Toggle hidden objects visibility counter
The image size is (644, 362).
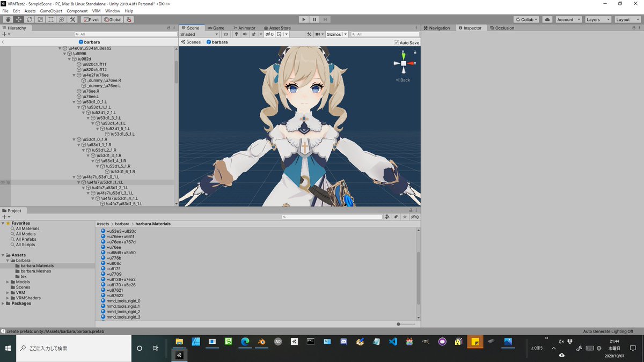coord(270,34)
